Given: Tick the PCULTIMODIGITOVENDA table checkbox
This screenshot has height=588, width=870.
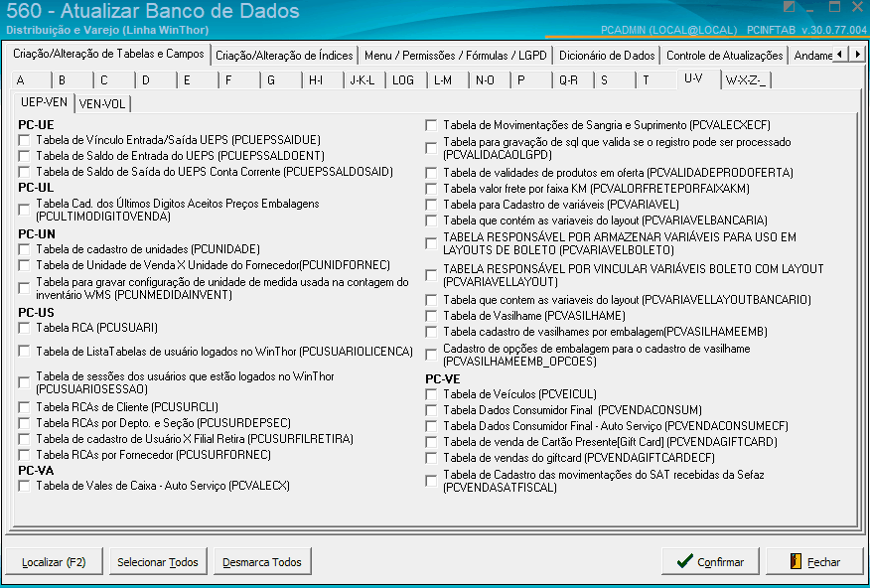Looking at the screenshot, I should tap(24, 210).
